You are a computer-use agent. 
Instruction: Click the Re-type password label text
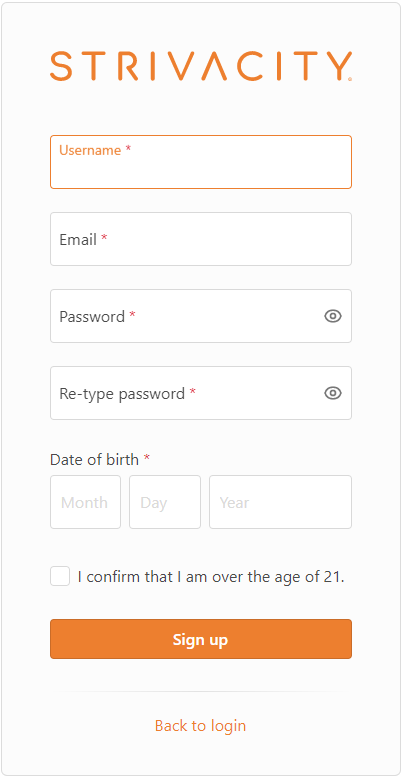click(x=122, y=394)
